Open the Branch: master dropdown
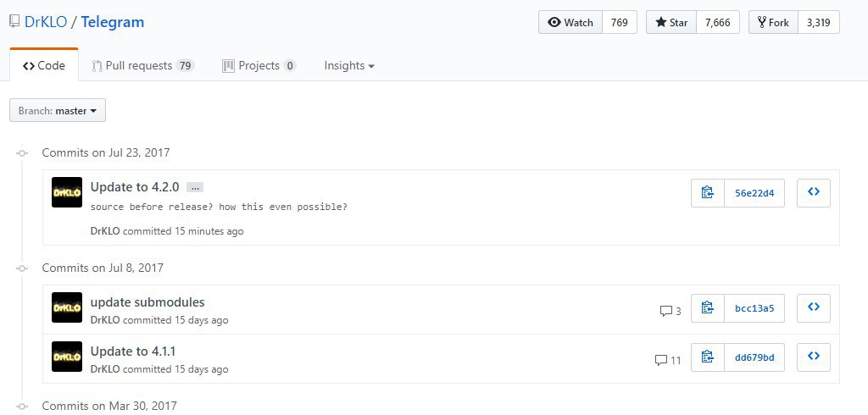This screenshot has height=415, width=868. pyautogui.click(x=58, y=110)
